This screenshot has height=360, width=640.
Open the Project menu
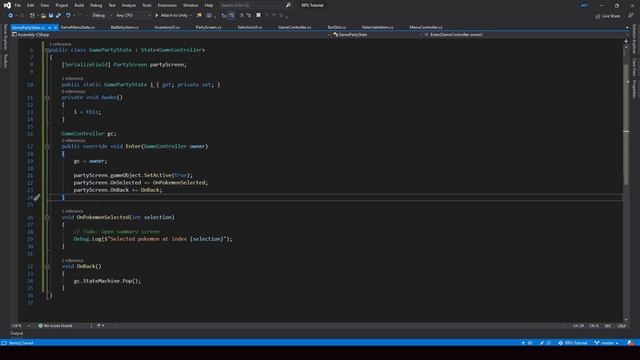[62, 5]
